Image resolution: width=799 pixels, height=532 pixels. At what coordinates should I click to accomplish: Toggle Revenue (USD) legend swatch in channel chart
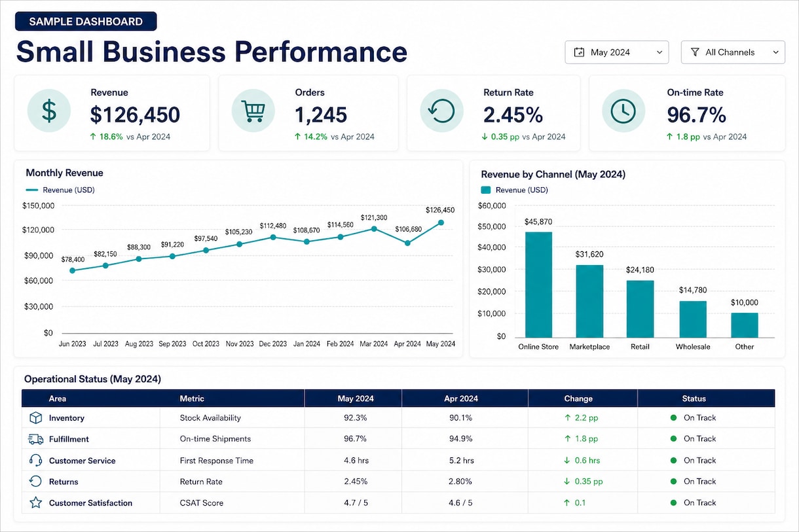tap(486, 190)
